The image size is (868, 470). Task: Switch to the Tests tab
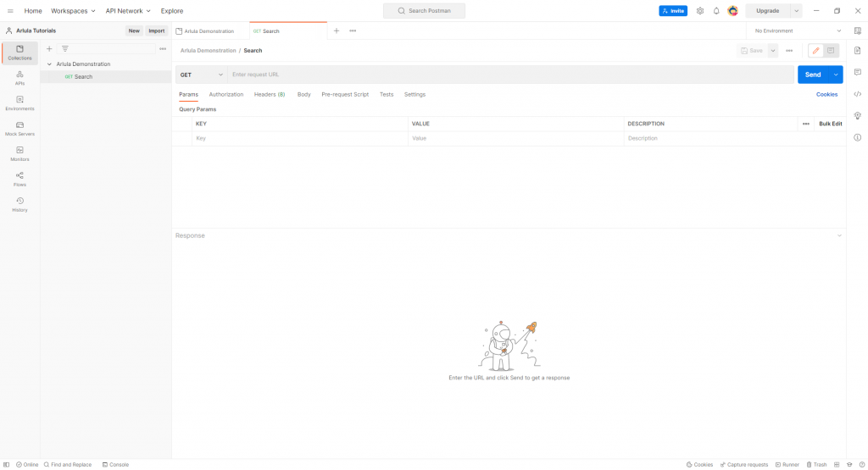click(387, 95)
